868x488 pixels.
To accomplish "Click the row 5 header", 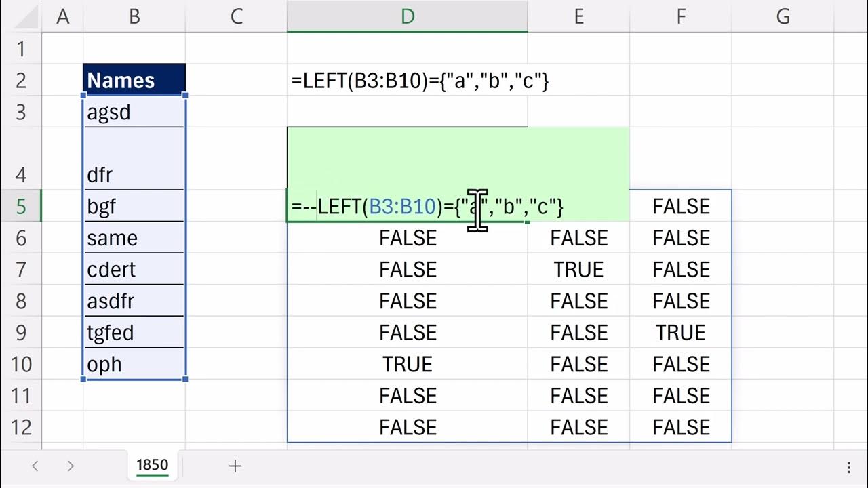I will coord(20,206).
